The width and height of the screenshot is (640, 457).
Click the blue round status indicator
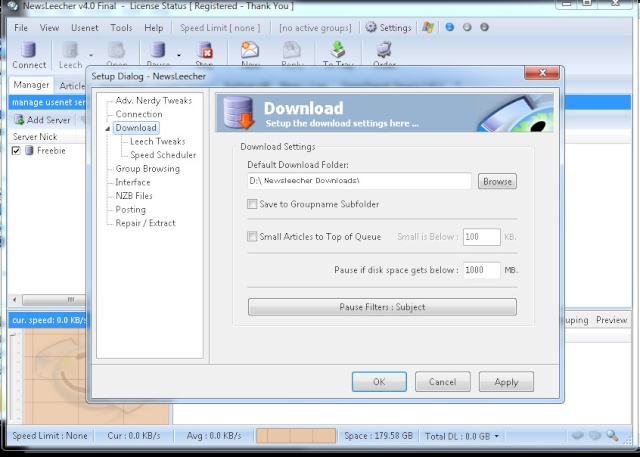[x=449, y=27]
